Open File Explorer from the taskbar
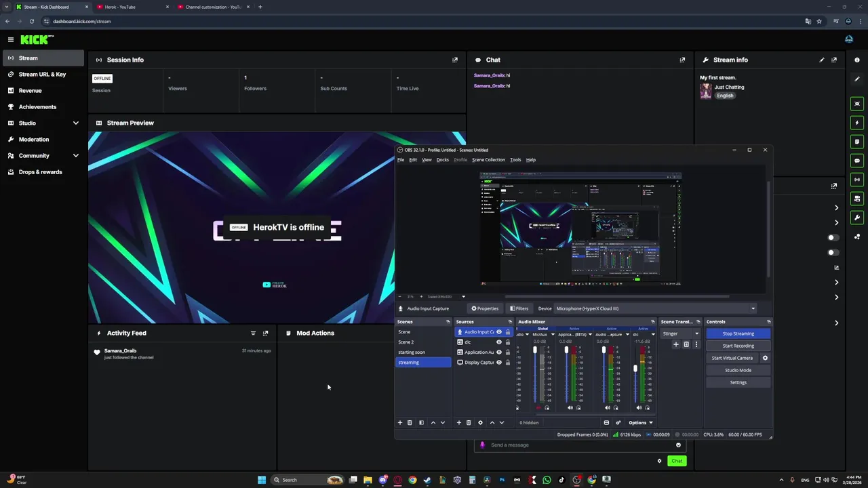 point(368,480)
